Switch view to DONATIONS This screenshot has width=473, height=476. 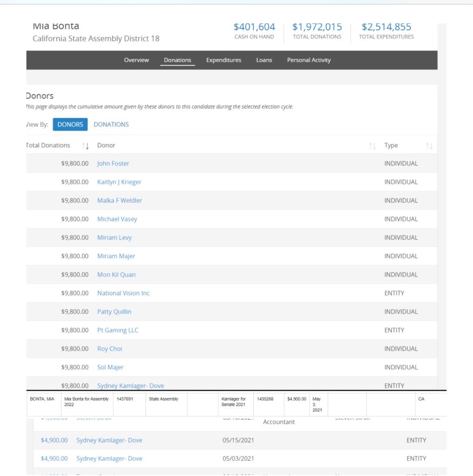(x=111, y=125)
